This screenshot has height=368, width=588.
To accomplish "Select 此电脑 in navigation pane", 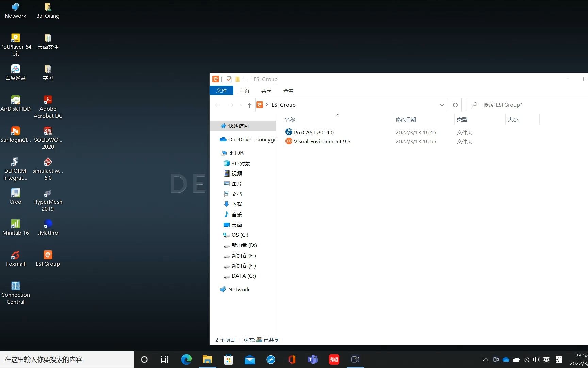I will coord(232,153).
